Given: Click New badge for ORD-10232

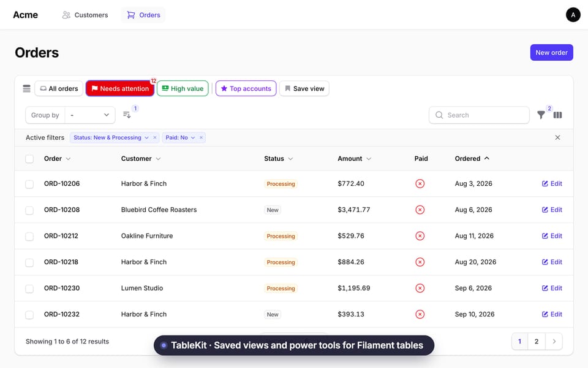Looking at the screenshot, I should click(273, 315).
